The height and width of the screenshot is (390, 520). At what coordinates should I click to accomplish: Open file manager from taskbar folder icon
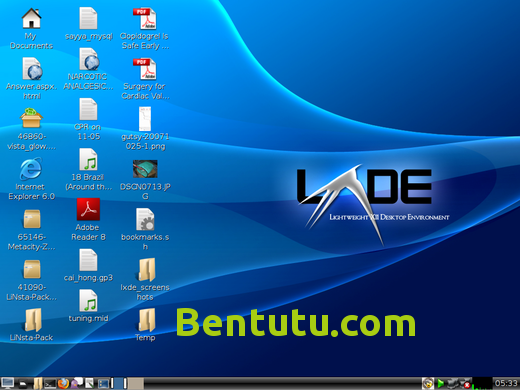pyautogui.click(x=38, y=383)
